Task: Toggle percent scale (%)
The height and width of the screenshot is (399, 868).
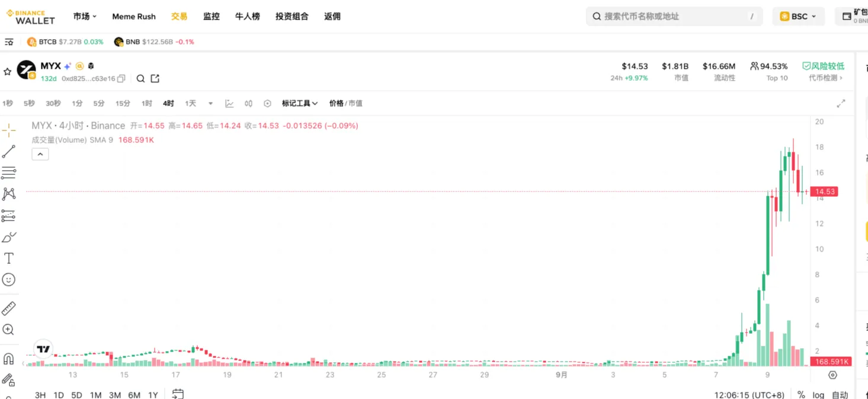Action: tap(801, 395)
